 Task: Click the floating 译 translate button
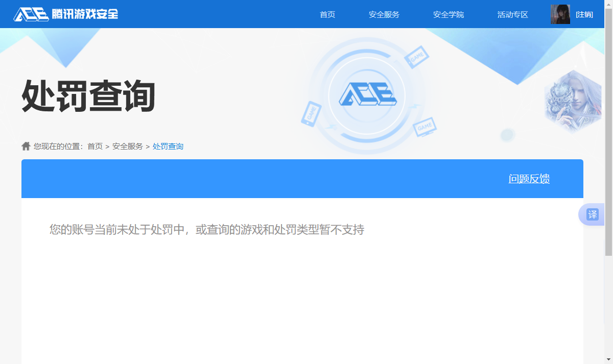tap(592, 214)
